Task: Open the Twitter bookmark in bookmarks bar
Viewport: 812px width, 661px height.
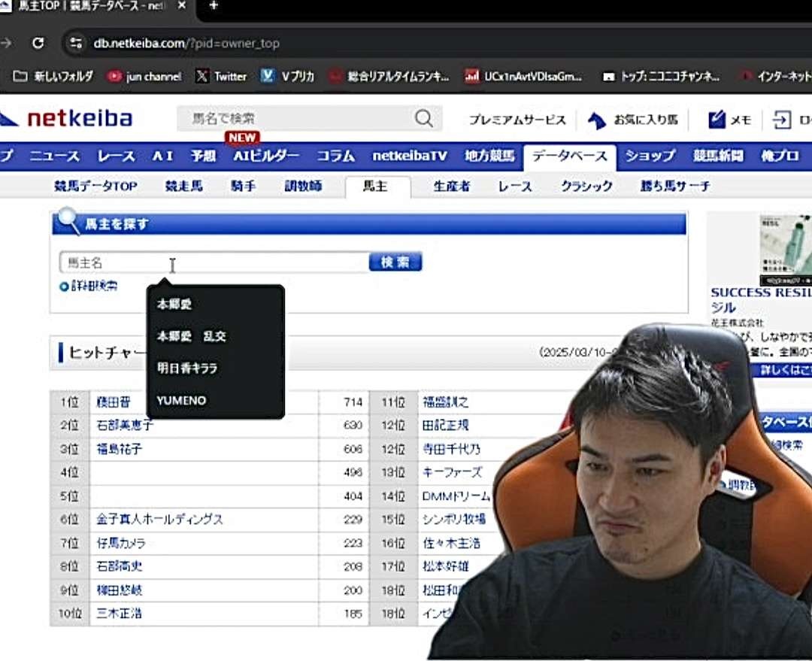Action: pos(222,76)
